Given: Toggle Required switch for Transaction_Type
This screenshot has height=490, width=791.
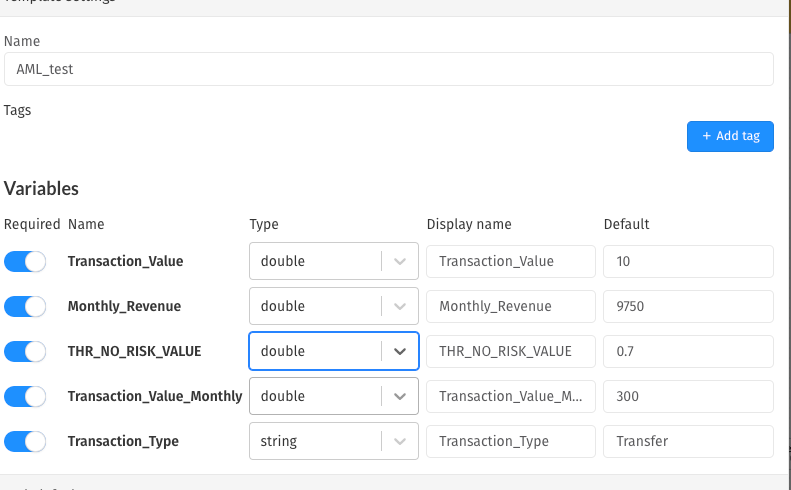Looking at the screenshot, I should tap(25, 442).
